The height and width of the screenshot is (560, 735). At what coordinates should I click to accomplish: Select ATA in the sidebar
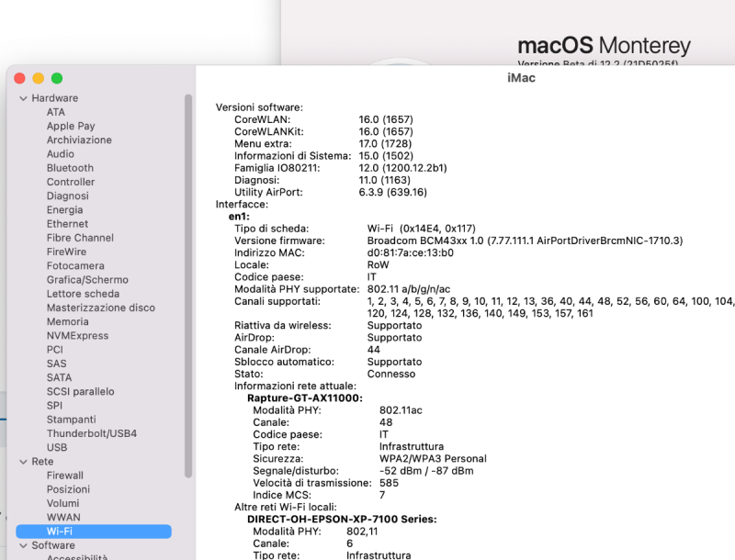56,112
